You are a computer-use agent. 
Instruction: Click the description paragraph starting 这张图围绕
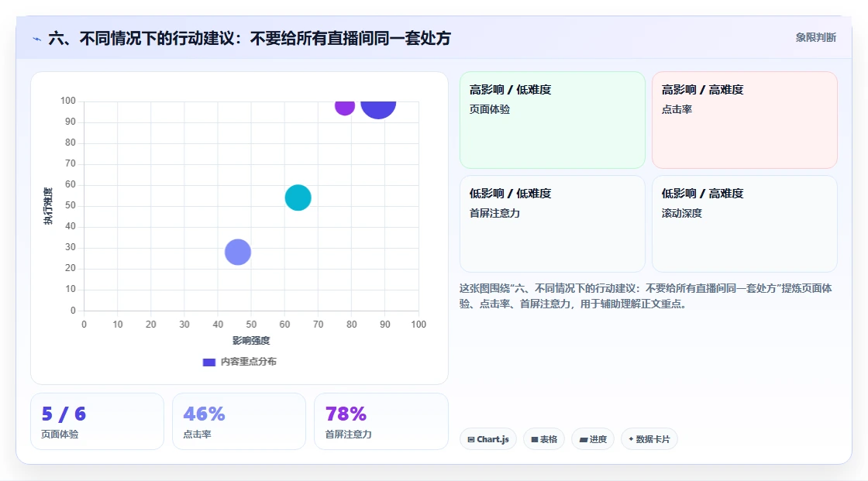point(646,296)
